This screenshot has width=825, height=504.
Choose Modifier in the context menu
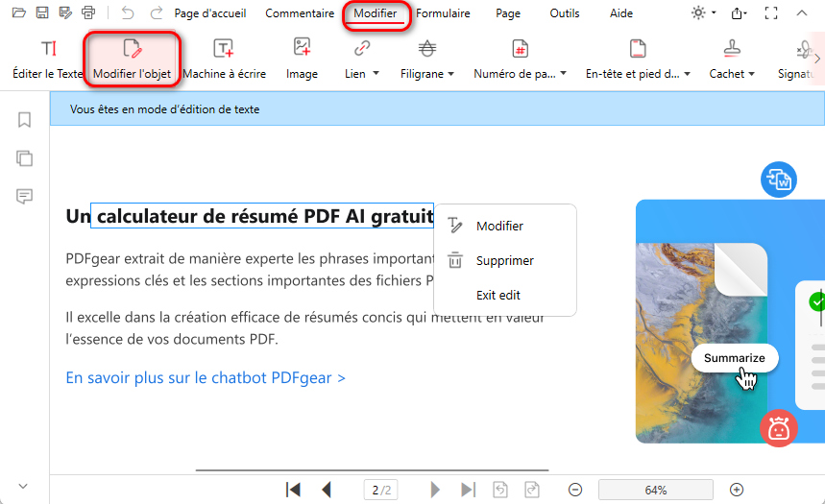(x=505, y=227)
